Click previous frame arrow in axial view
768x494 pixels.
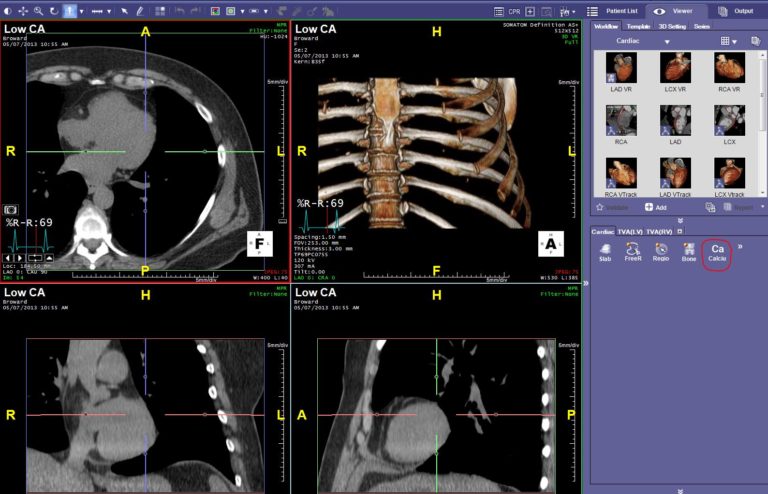click(x=8, y=258)
